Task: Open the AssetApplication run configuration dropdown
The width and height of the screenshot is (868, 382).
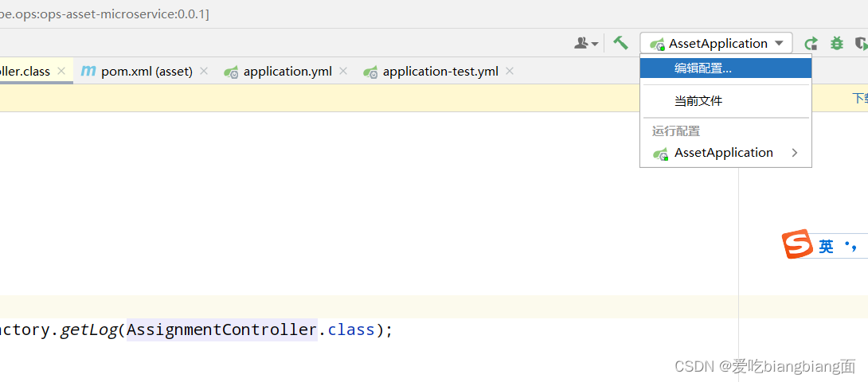Action: [x=716, y=43]
